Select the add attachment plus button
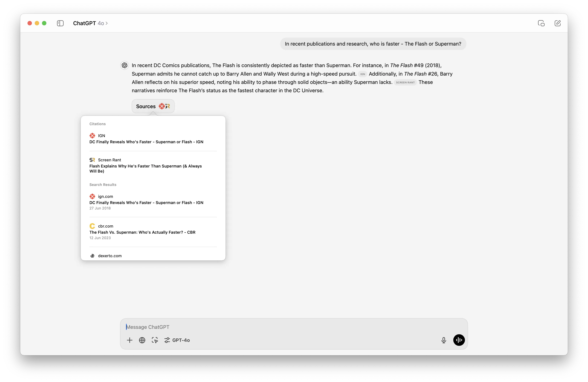The image size is (588, 382). coord(129,340)
